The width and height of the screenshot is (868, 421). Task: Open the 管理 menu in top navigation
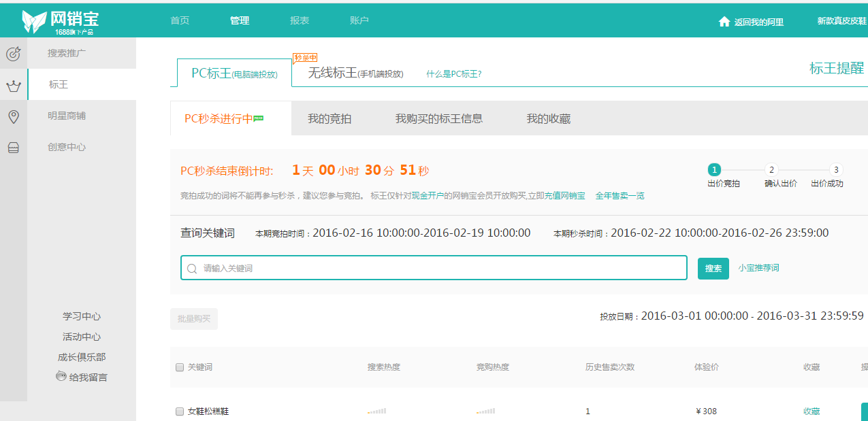tap(240, 20)
